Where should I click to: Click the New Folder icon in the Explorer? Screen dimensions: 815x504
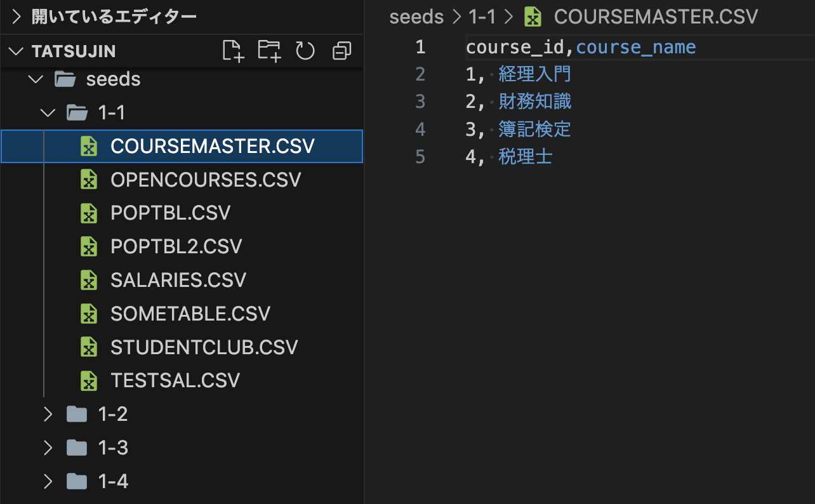point(269,51)
